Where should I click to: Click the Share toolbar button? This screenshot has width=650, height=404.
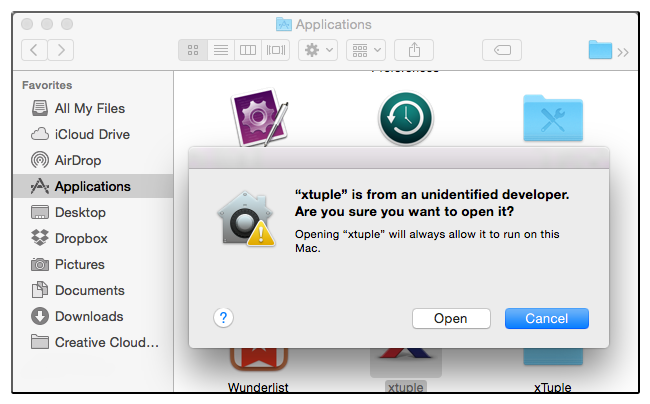coord(414,49)
